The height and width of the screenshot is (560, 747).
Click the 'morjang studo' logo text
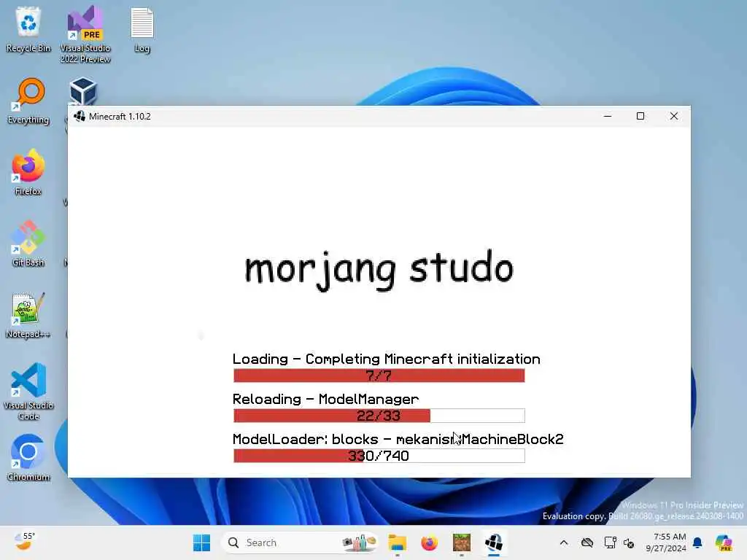point(379,269)
